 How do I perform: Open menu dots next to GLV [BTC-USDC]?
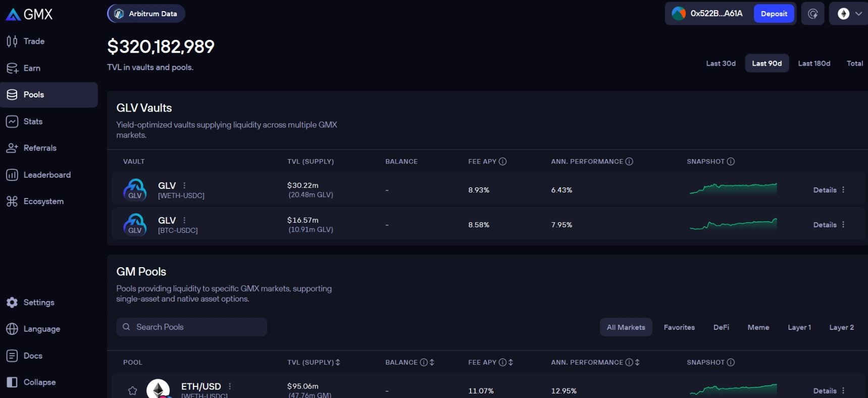pyautogui.click(x=184, y=220)
